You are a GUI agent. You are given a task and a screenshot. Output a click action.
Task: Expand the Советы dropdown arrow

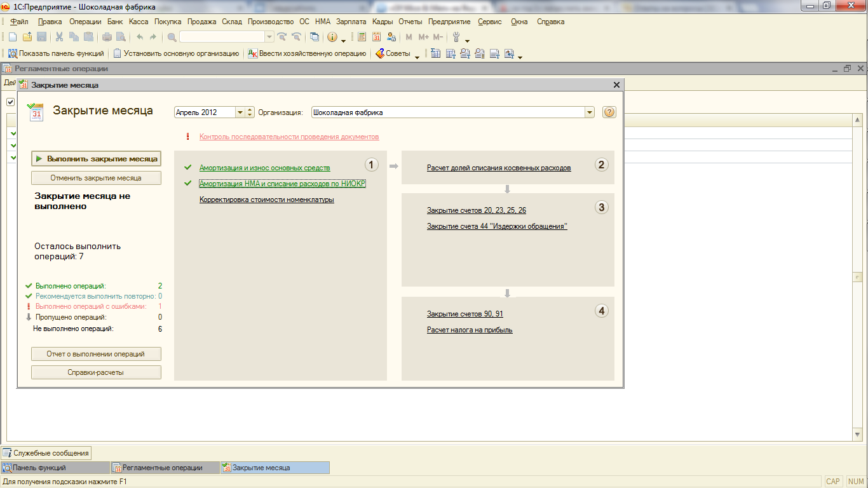click(417, 56)
